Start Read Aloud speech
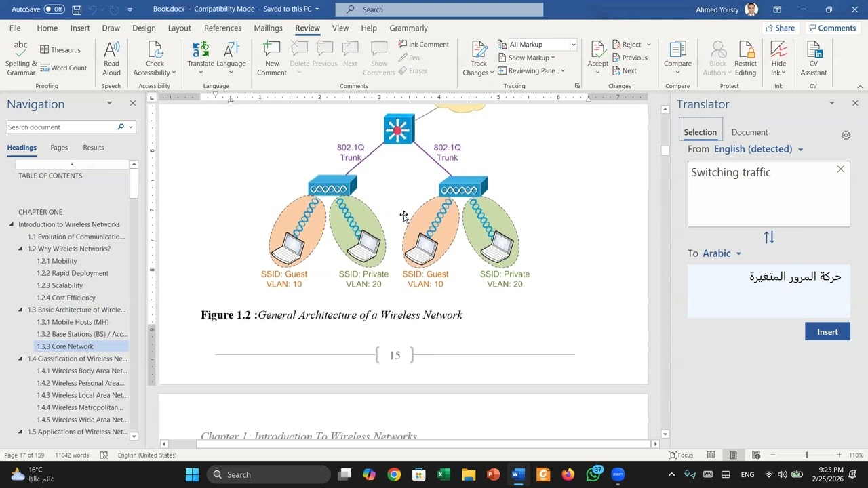868x488 pixels. (111, 58)
